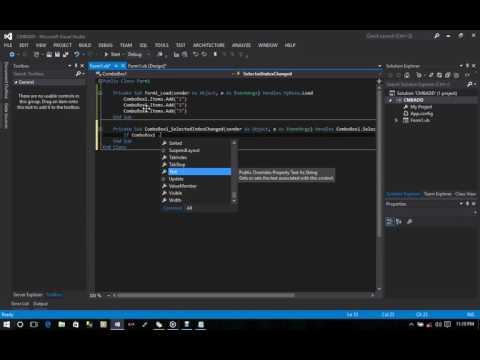This screenshot has height=360, width=480.
Task: Click the Undo toolbar icon
Action: click(x=77, y=54)
